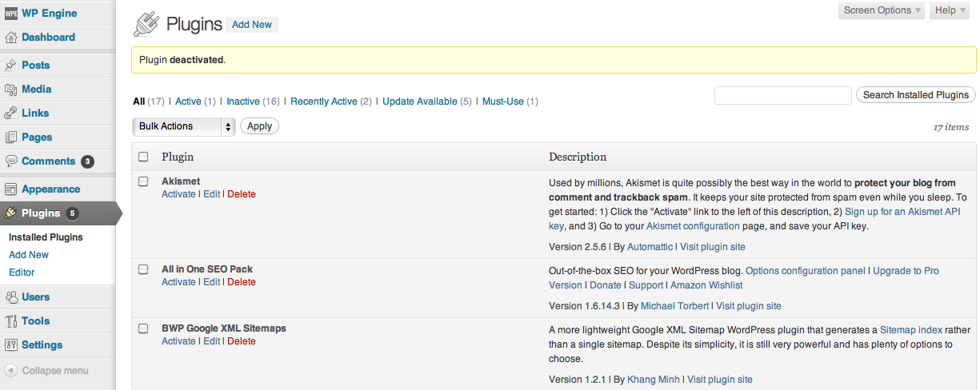
Task: Open the Editor submenu item
Action: pyautogui.click(x=22, y=273)
